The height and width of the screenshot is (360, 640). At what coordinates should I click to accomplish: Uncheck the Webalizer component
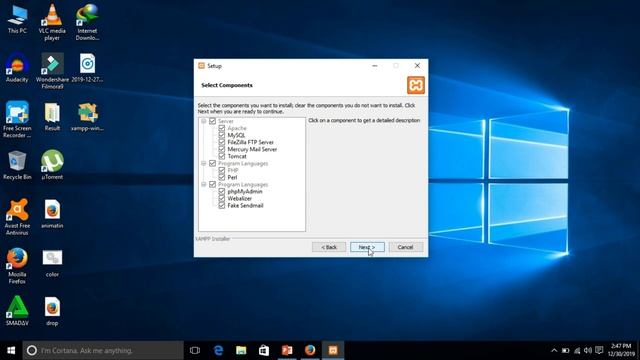tap(222, 198)
